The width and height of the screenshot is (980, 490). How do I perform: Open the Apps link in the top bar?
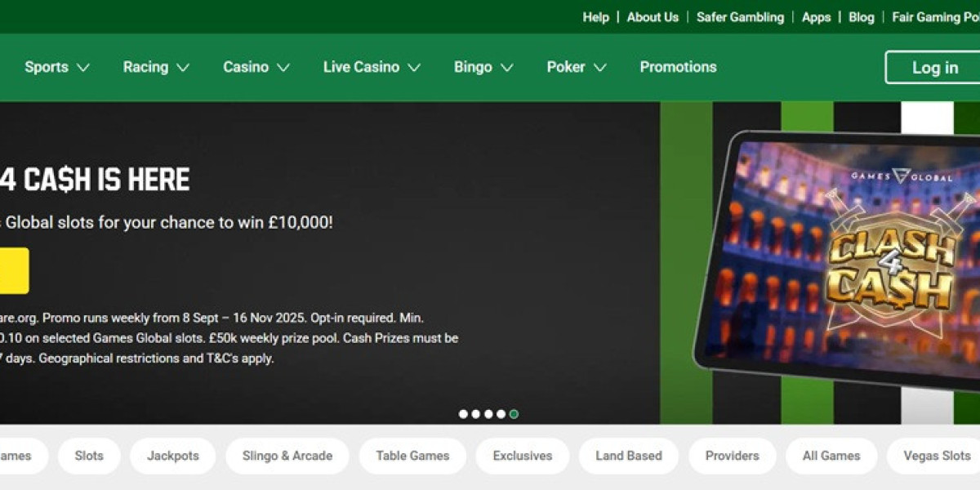[816, 17]
